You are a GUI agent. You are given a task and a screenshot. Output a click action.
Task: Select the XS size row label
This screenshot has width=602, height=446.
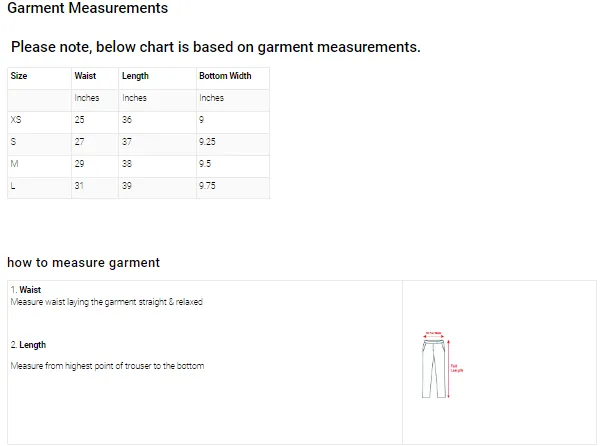(16, 120)
